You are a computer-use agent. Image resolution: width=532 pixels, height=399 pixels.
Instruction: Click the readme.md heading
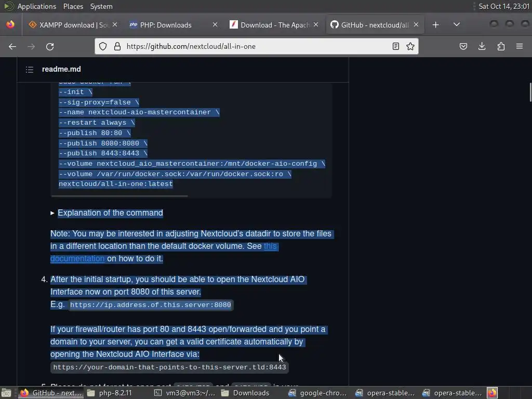(x=61, y=69)
